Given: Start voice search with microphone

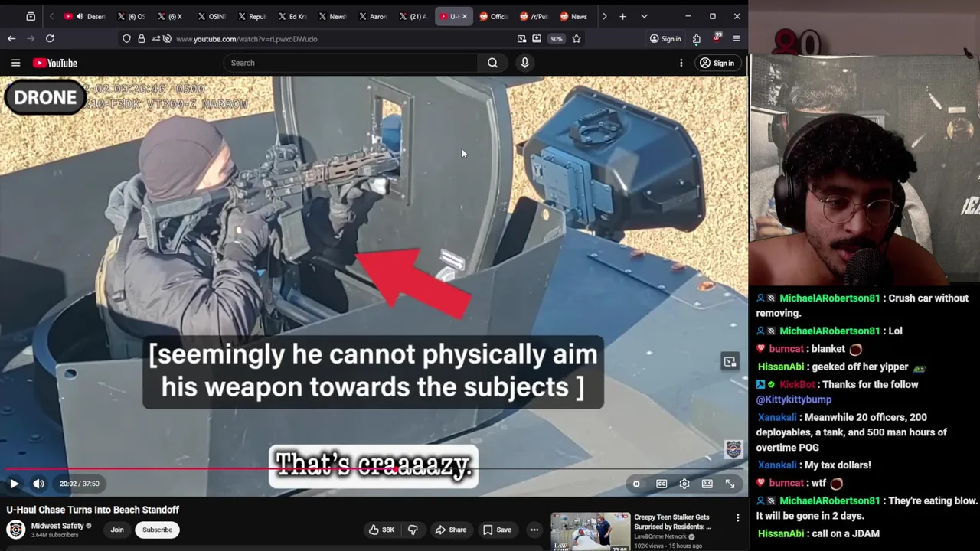Looking at the screenshot, I should click(524, 63).
